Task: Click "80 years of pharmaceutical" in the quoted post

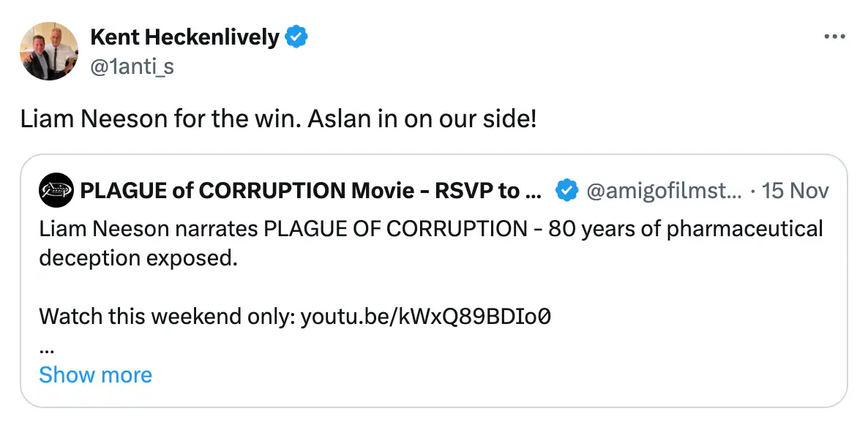Action: [697, 229]
